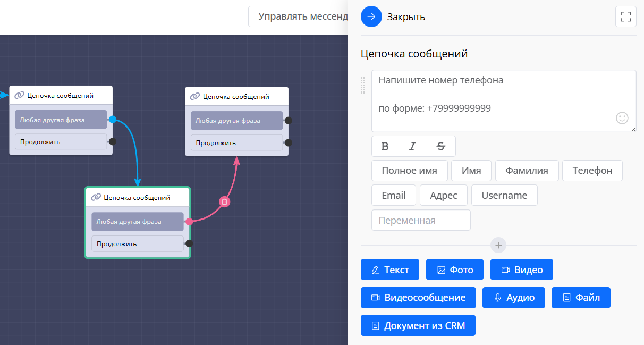Select the green-highlighted Цепочка сообщений node
The image size is (644, 345).
137,197
